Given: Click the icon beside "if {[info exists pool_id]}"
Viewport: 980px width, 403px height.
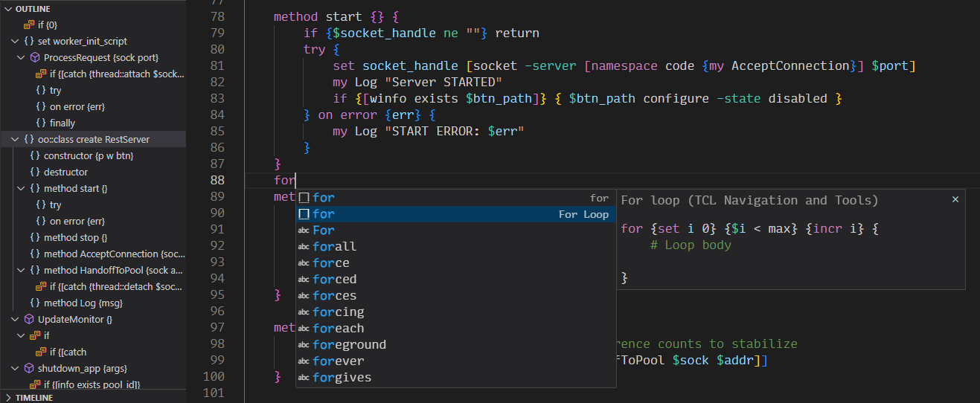Looking at the screenshot, I should click(x=35, y=384).
